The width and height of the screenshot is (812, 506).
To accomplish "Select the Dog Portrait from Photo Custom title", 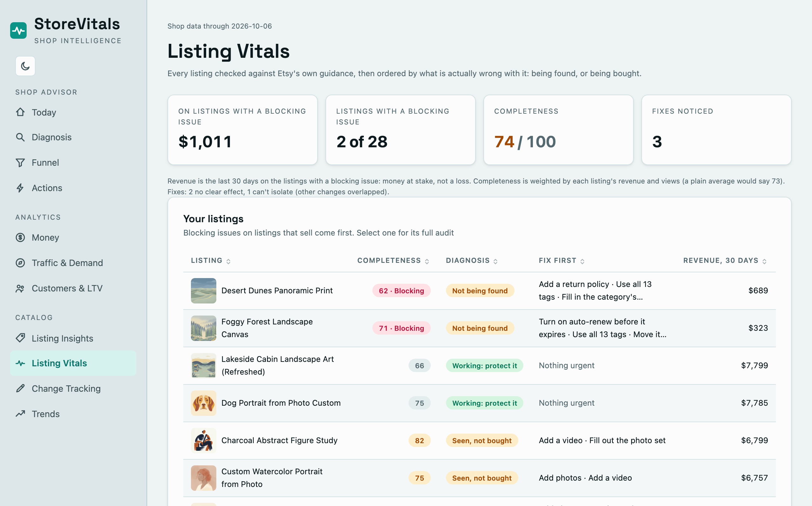I will coord(281,403).
